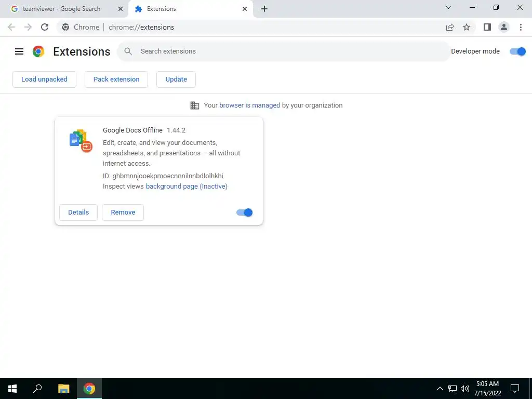
Task: Click the Update button
Action: 176,79
